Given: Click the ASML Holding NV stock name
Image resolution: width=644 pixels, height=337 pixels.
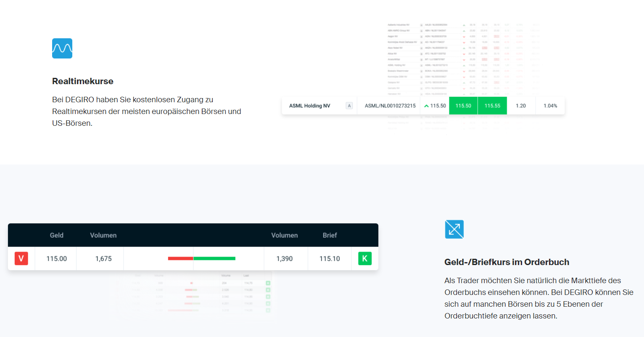Looking at the screenshot, I should (x=309, y=106).
